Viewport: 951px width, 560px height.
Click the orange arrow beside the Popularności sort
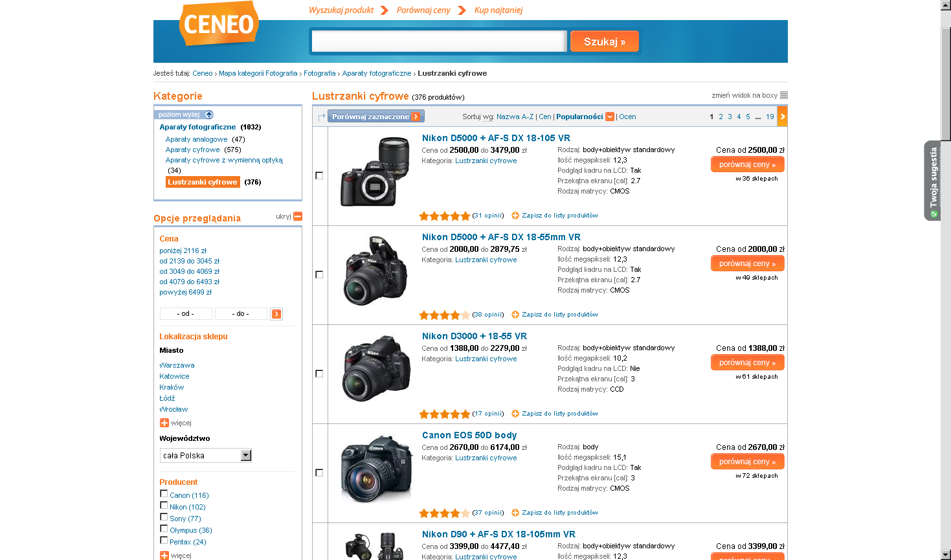610,117
